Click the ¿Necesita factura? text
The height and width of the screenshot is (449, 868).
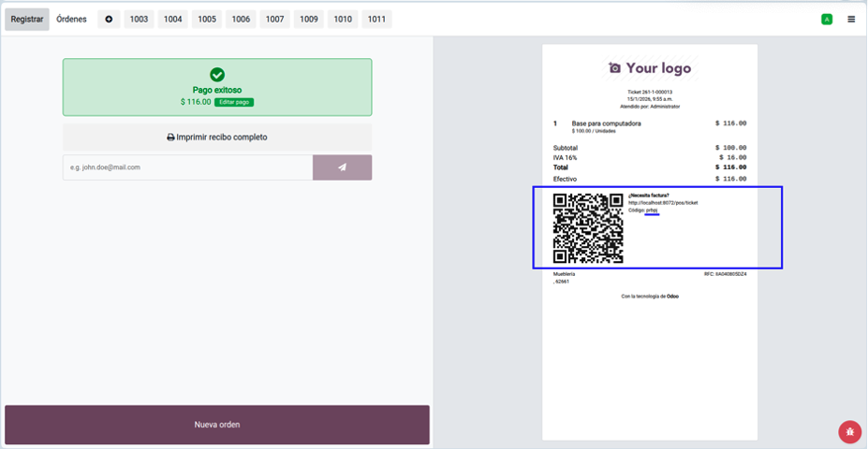click(649, 196)
